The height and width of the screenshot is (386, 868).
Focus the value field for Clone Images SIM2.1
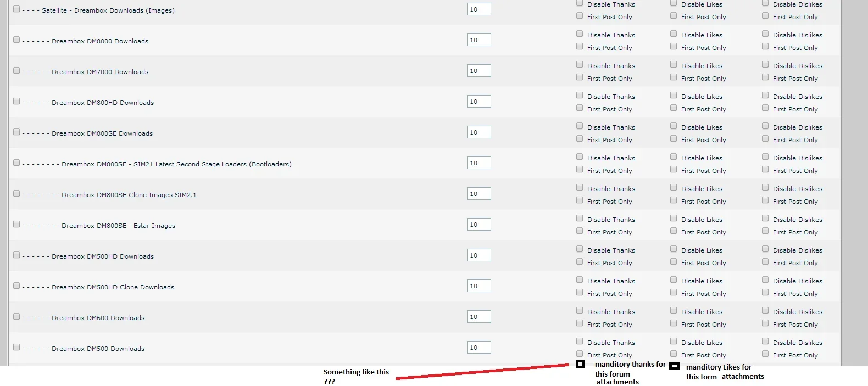tap(478, 194)
